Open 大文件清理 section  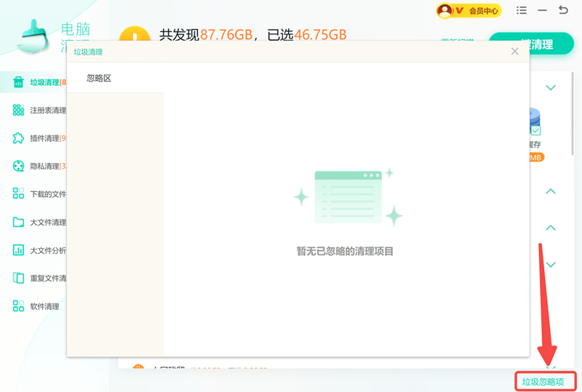pos(48,222)
